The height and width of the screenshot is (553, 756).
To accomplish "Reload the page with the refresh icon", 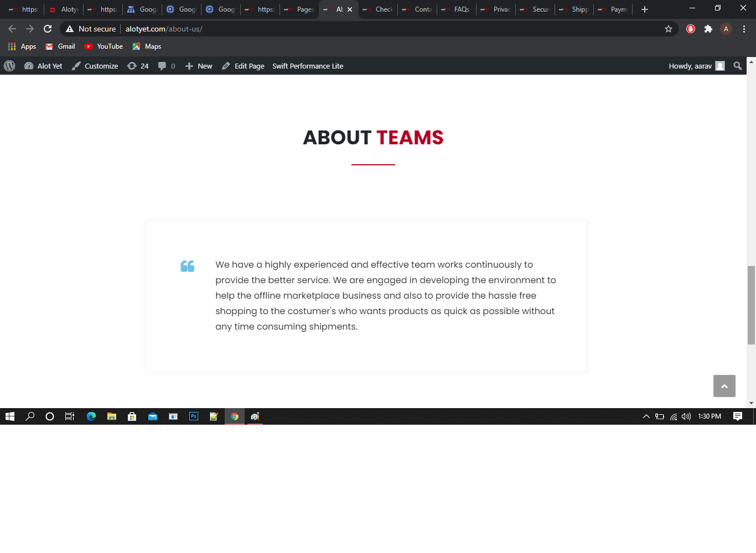I will point(48,29).
